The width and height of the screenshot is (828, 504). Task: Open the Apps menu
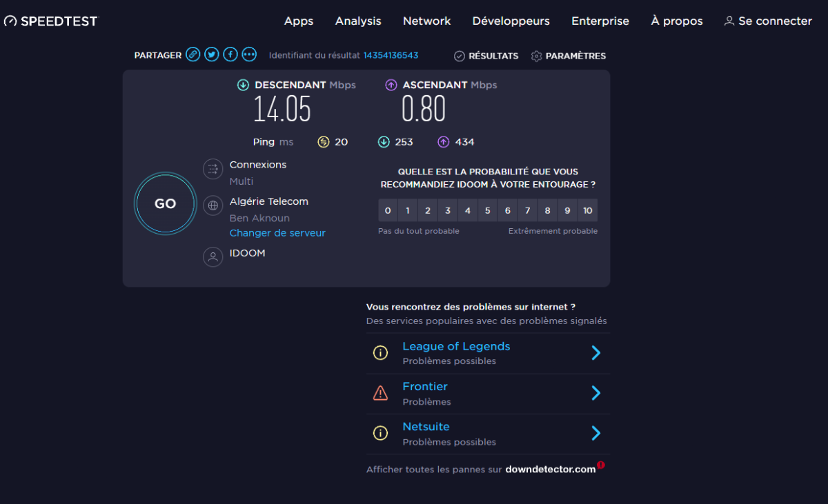click(299, 21)
